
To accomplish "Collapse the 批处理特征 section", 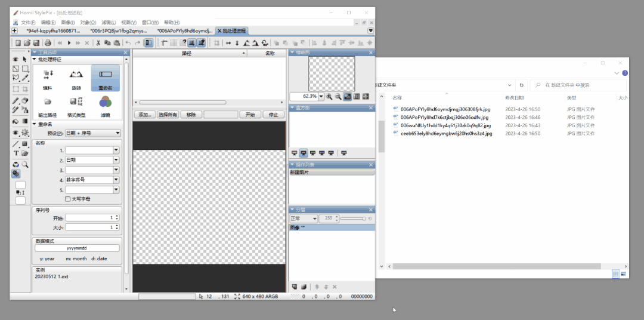I will 35,59.
